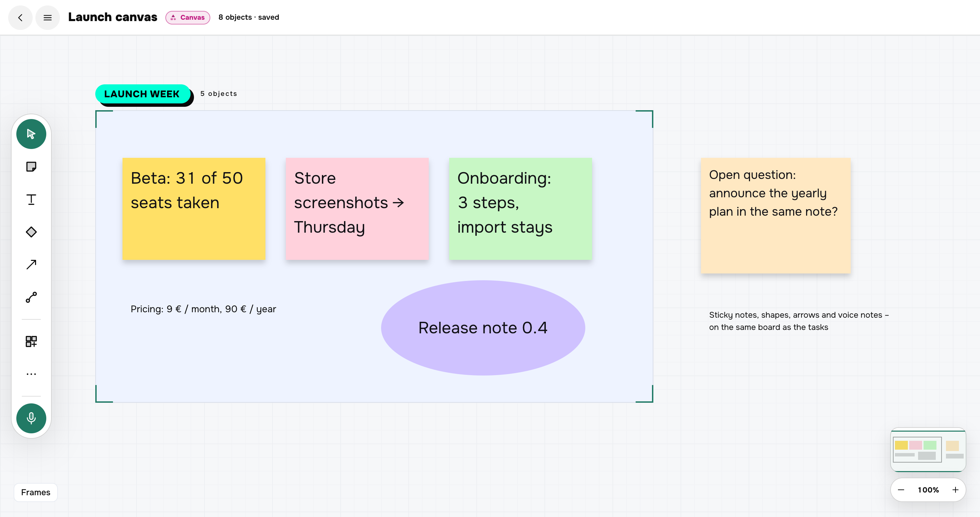The width and height of the screenshot is (980, 517).
Task: Select the LAUNCH WEEK frame label
Action: coord(142,94)
